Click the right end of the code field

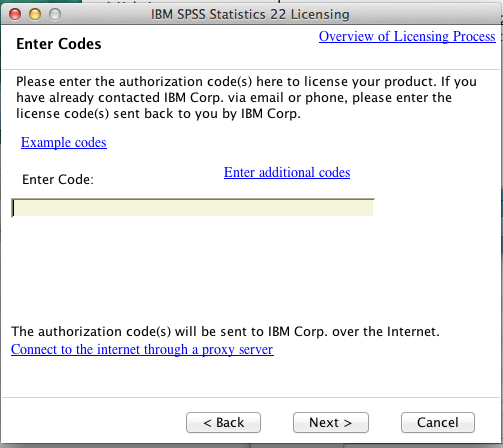tap(365, 208)
